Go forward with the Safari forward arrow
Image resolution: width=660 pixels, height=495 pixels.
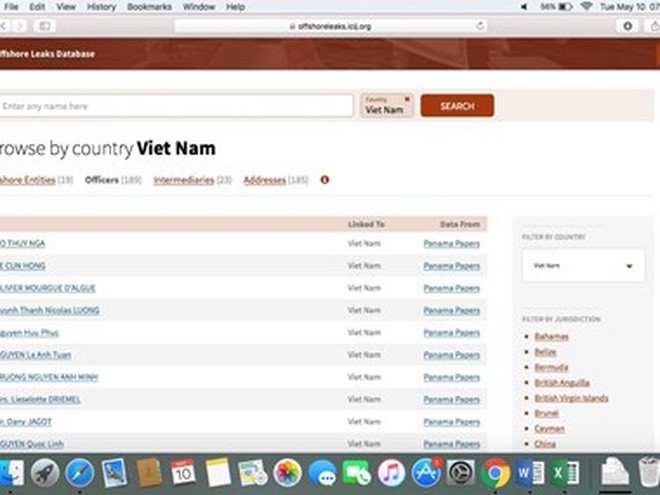[x=19, y=26]
